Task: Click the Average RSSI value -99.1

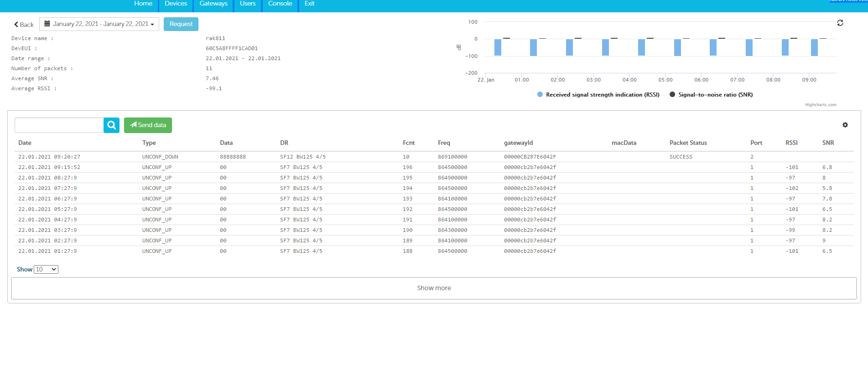Action: click(214, 88)
